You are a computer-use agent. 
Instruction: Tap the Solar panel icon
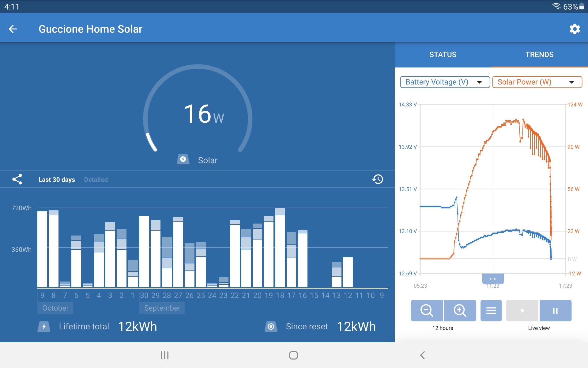183,159
